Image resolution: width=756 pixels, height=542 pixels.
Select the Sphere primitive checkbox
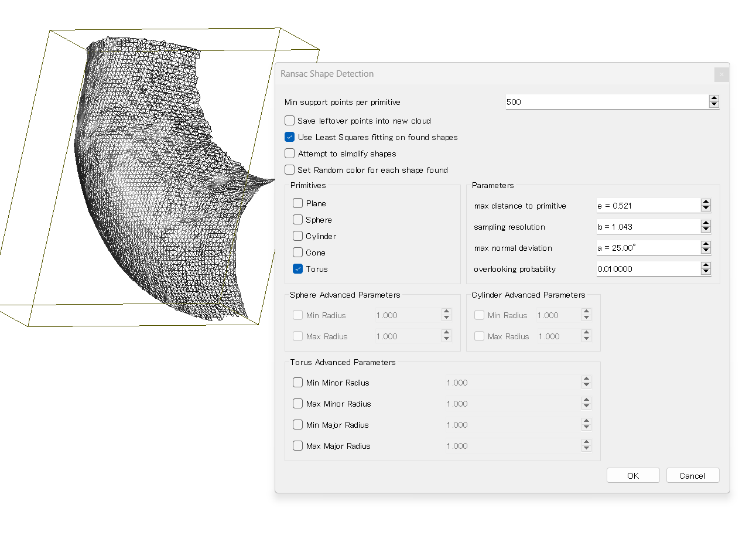tap(298, 220)
